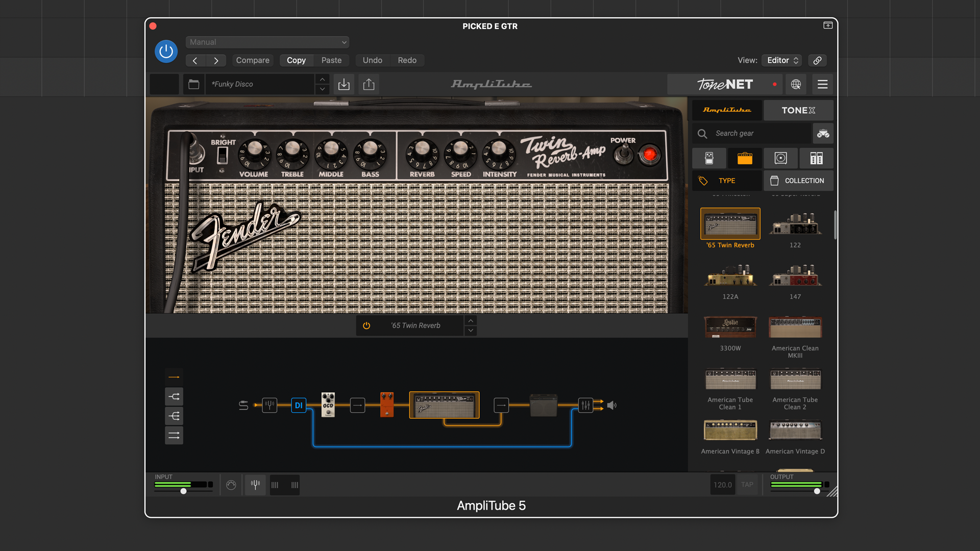Go to next preset arrow
980x551 pixels.
click(x=216, y=61)
